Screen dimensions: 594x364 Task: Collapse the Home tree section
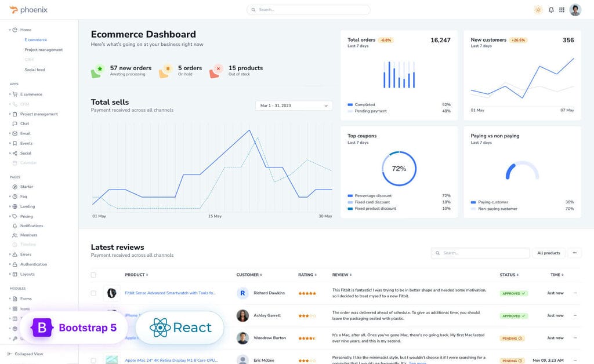coord(10,30)
